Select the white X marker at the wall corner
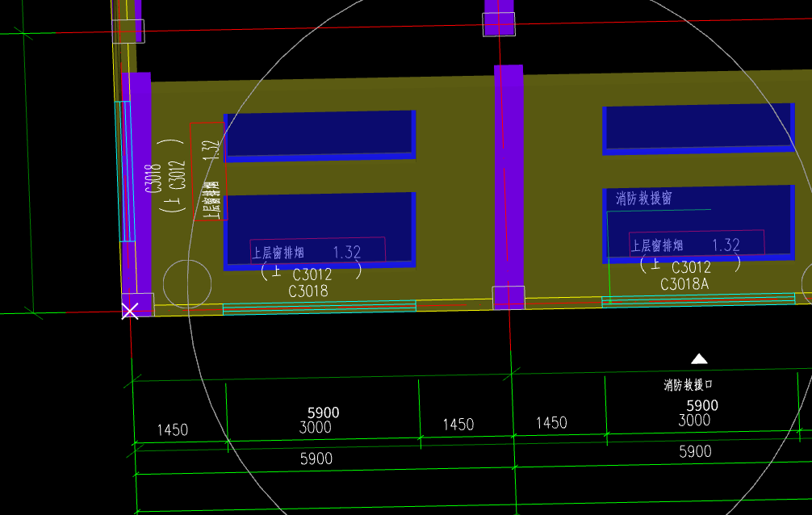Image resolution: width=812 pixels, height=515 pixels. click(x=130, y=311)
